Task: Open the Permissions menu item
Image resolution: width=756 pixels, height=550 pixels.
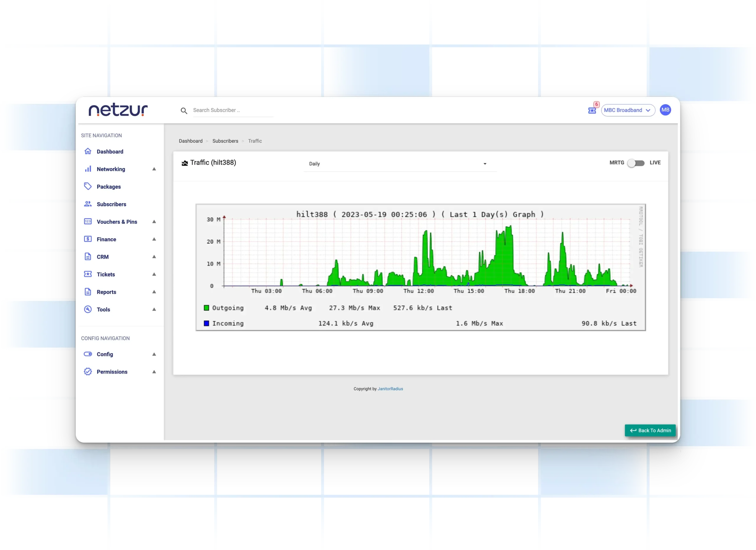Action: (x=112, y=372)
